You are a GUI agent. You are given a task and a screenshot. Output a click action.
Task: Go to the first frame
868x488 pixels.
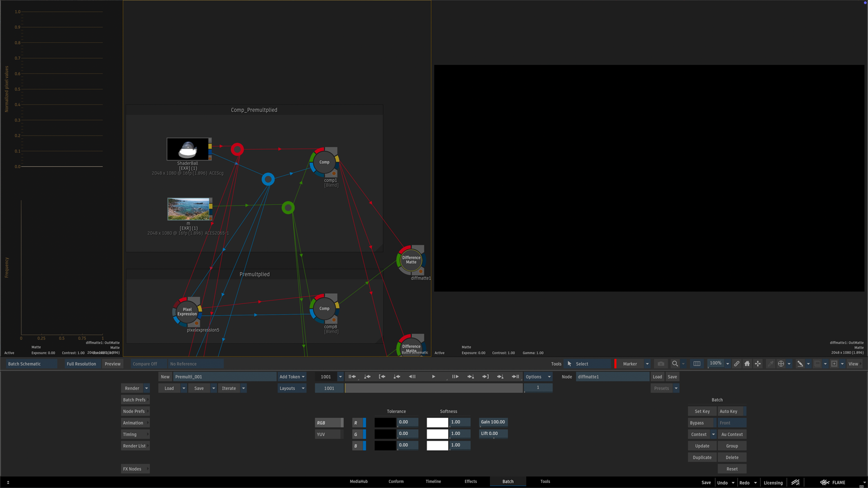pos(352,377)
